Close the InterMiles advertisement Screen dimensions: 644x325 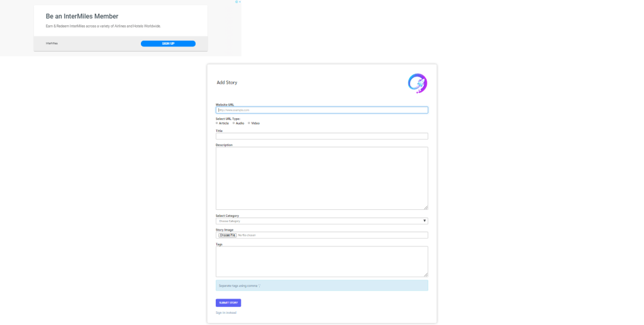(x=239, y=2)
